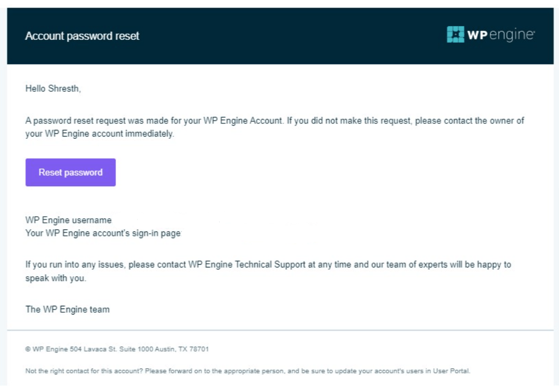Click the password reset request paragraph
Viewport: 559px width, 392px height.
pyautogui.click(x=273, y=127)
